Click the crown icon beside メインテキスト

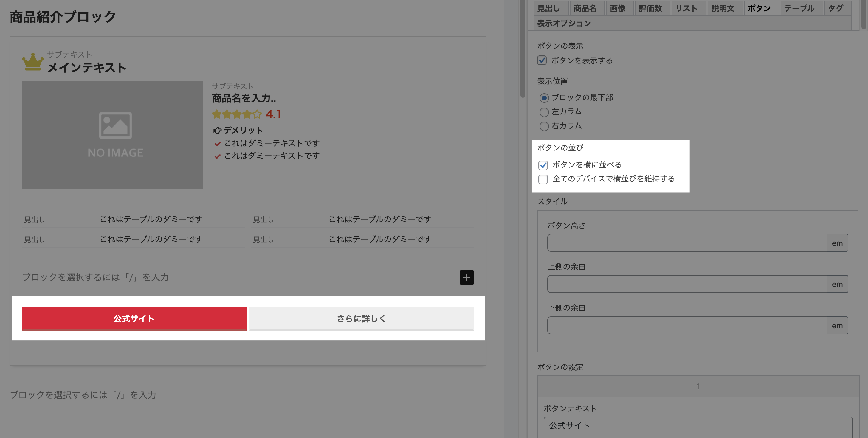pyautogui.click(x=33, y=62)
